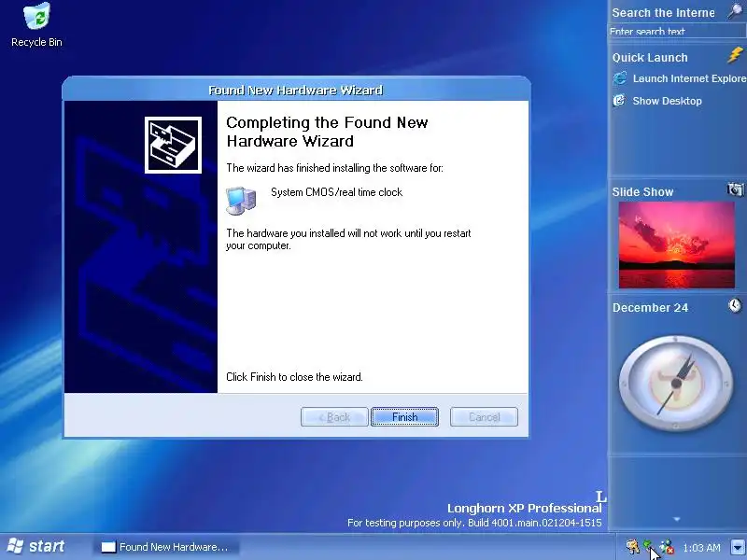The image size is (747, 560).
Task: Click the System CMOS/real time clock text
Action: coord(336,192)
